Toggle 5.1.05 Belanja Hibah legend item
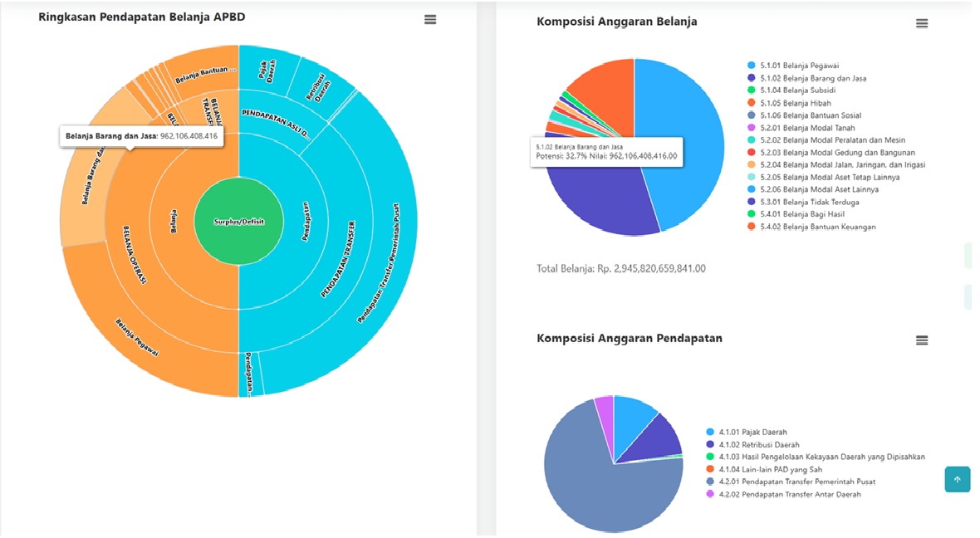The height and width of the screenshot is (538, 980). point(784,103)
